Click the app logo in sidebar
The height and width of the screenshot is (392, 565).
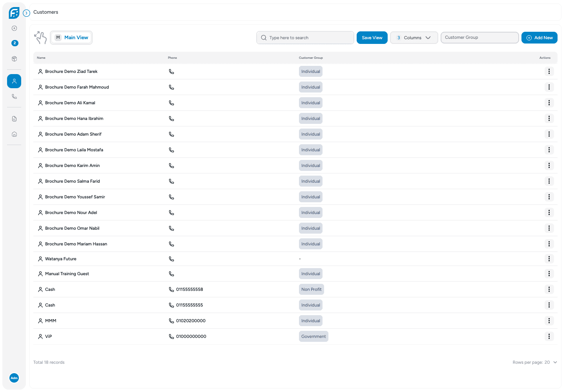coord(14,13)
